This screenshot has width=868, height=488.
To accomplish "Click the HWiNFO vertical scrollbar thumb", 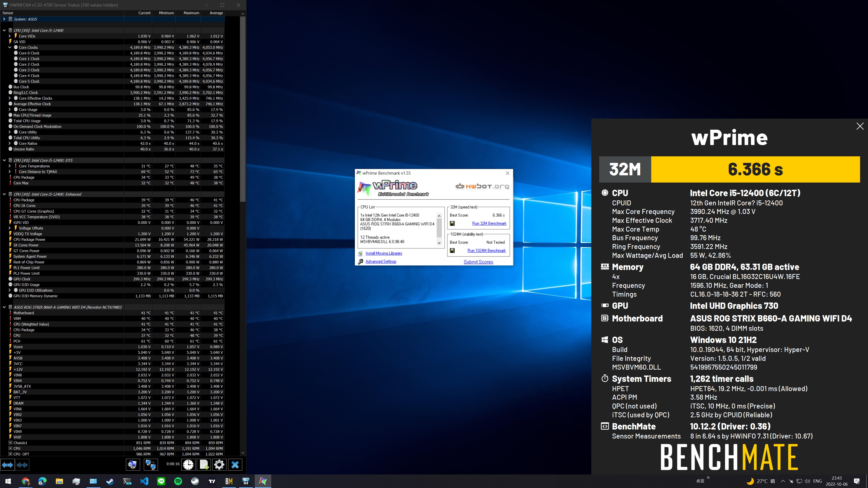I will 243,109.
